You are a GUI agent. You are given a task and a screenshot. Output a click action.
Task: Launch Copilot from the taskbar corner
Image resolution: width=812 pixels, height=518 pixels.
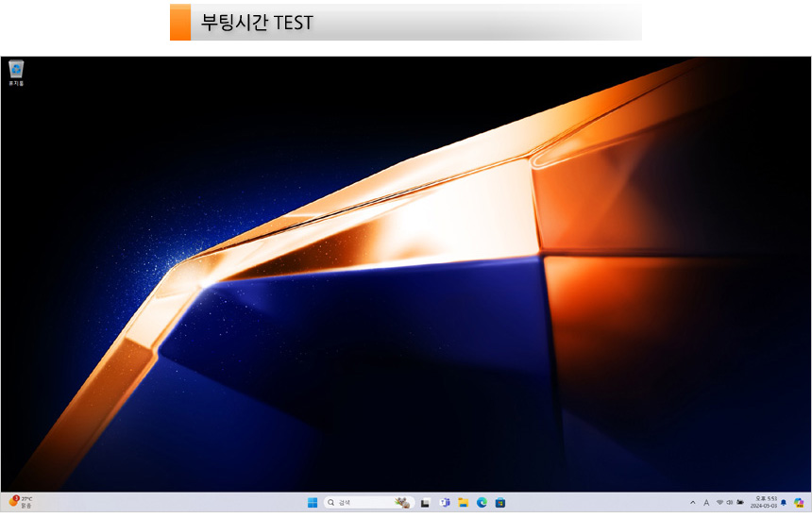(x=799, y=503)
